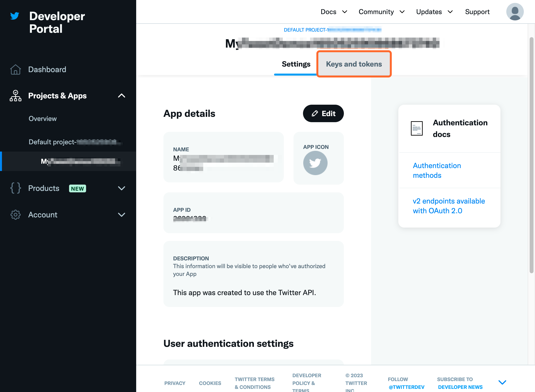
Task: Open Twitter Terms & Conditions footer link
Action: click(255, 383)
